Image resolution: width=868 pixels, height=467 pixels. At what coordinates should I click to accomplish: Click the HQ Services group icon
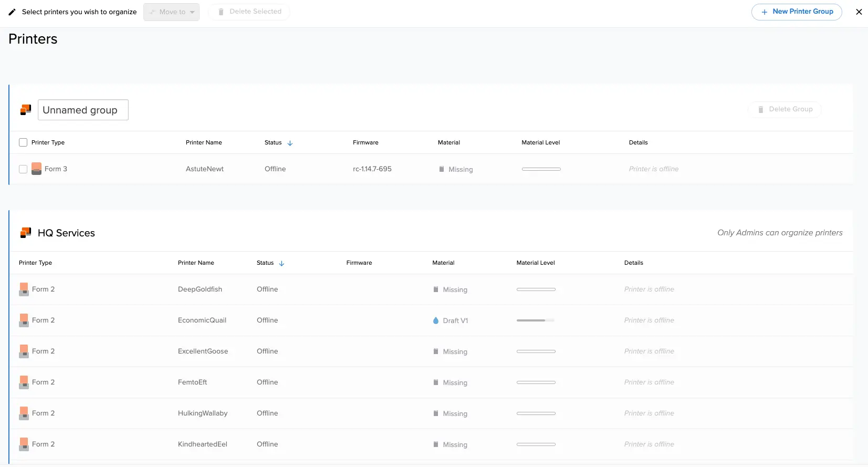[x=26, y=233]
